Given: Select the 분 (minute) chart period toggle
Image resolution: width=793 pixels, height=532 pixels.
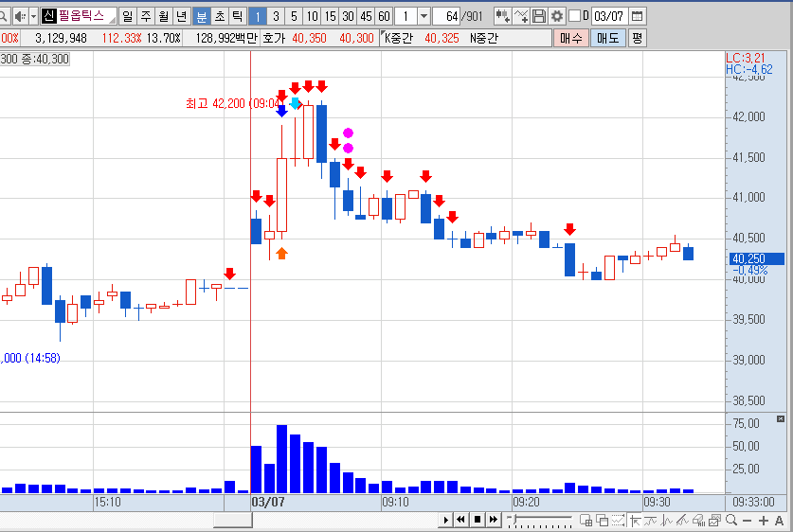Looking at the screenshot, I should [201, 16].
